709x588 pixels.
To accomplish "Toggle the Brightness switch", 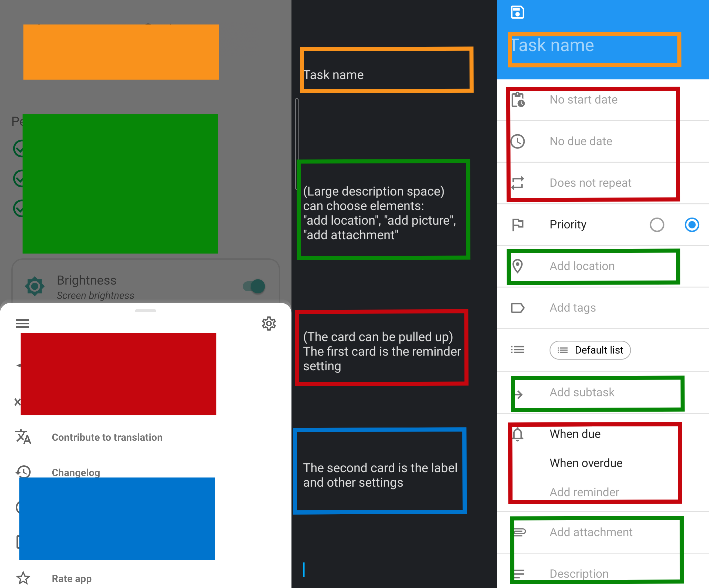I will pos(254,286).
